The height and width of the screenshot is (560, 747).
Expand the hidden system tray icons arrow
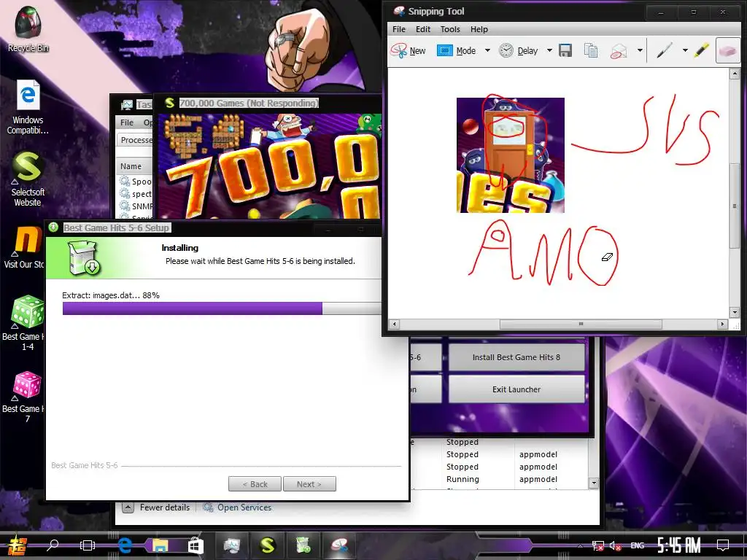click(580, 545)
